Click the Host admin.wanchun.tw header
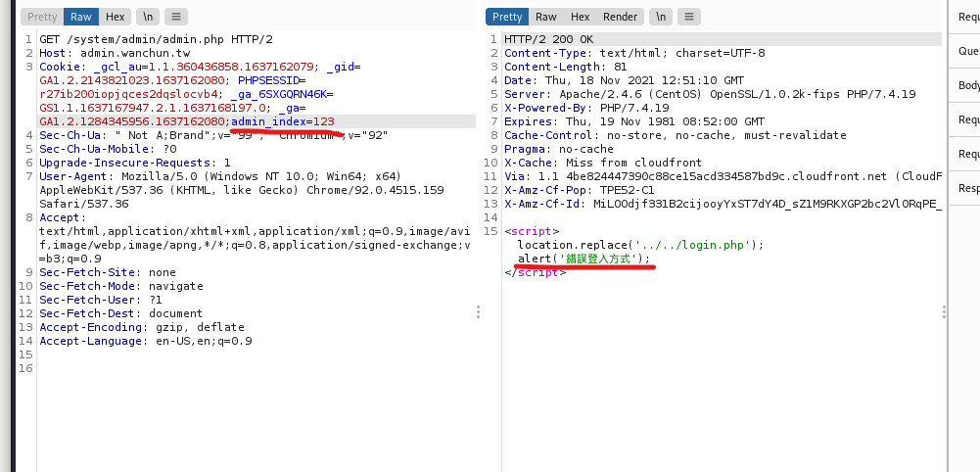Viewport: 980px width, 472px height. [x=115, y=53]
